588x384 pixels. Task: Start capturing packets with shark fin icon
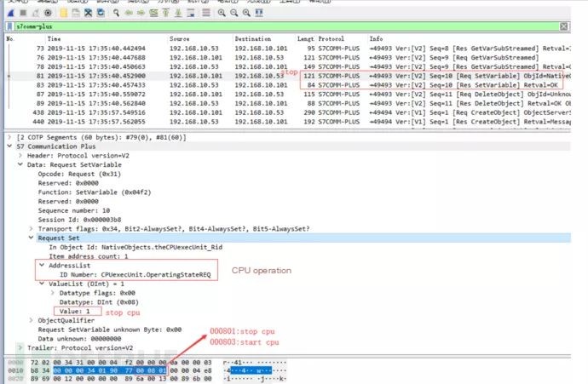pos(11,13)
